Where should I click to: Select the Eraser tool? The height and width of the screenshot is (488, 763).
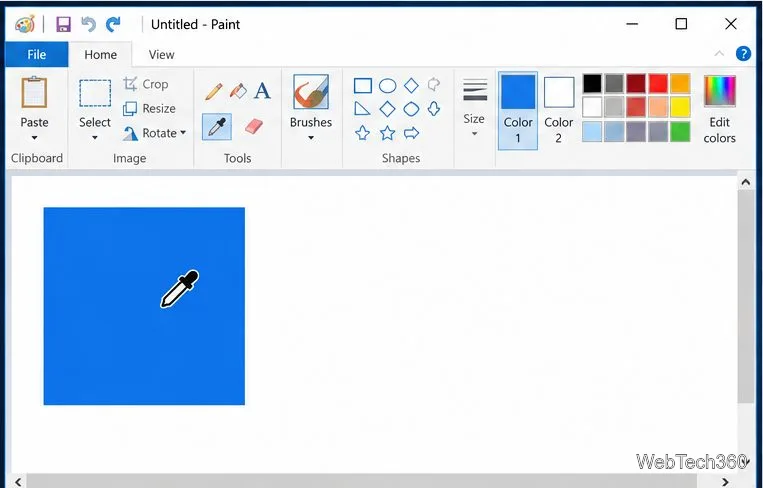(254, 127)
